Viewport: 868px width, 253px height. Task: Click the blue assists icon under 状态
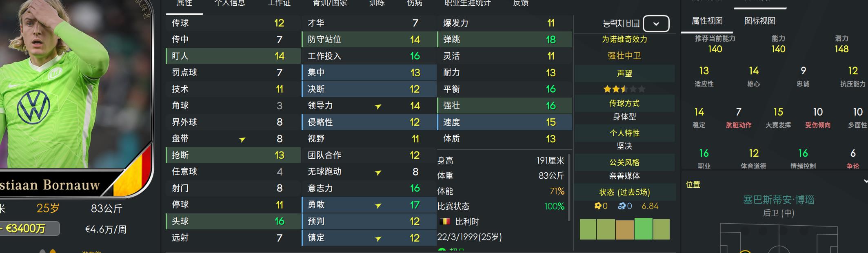[622, 206]
